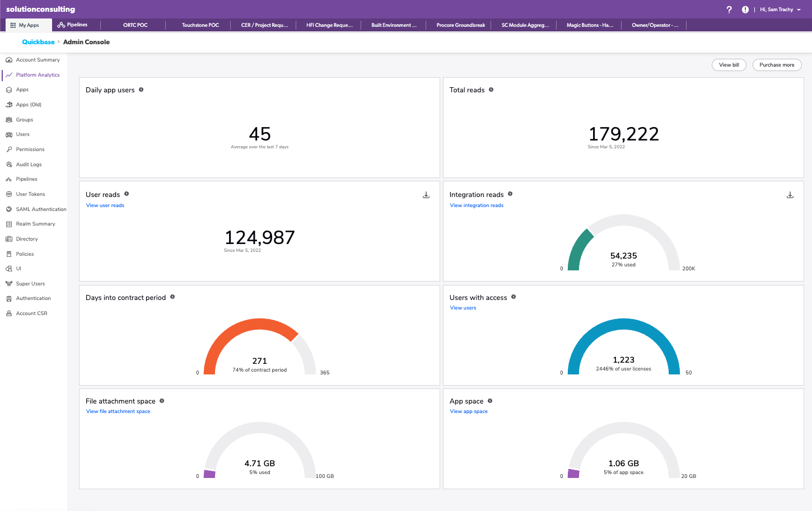Click the View bill button
This screenshot has height=511, width=812.
click(x=729, y=64)
